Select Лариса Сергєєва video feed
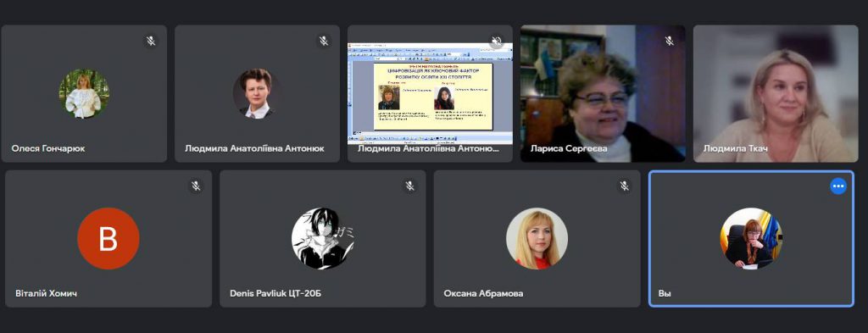This screenshot has height=333, width=868. click(603, 93)
